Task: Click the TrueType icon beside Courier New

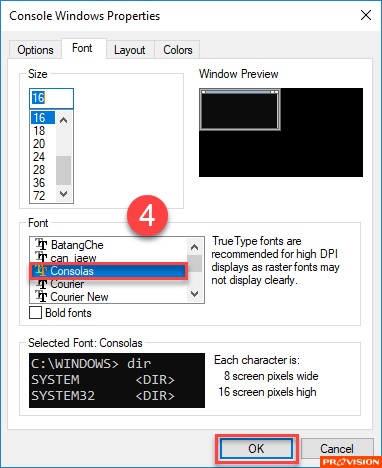Action: coord(41,296)
